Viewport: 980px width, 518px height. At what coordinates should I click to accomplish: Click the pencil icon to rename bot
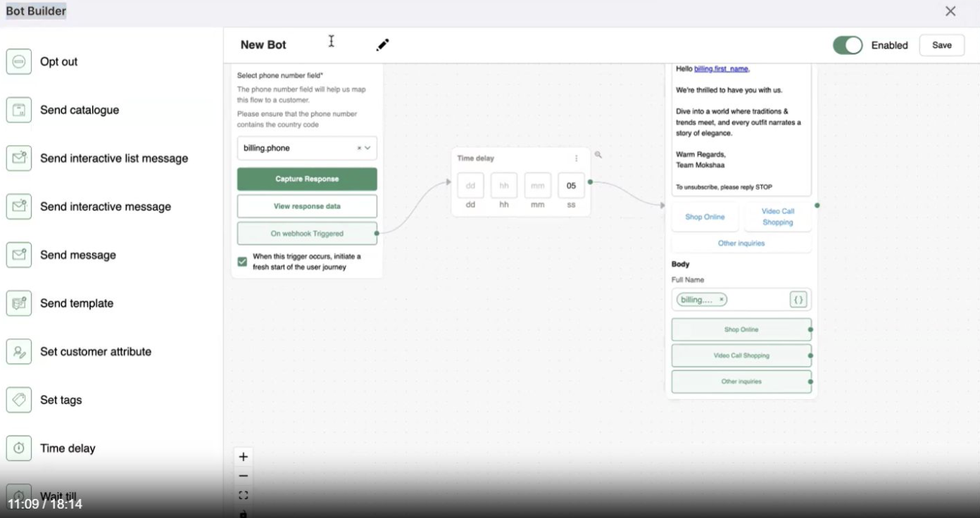(382, 45)
